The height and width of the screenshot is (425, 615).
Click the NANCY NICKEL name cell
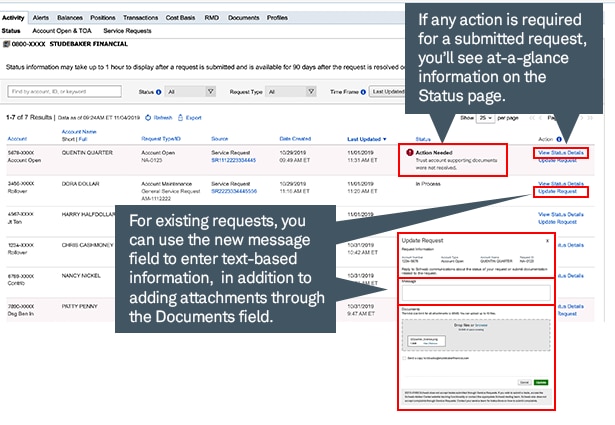click(81, 276)
